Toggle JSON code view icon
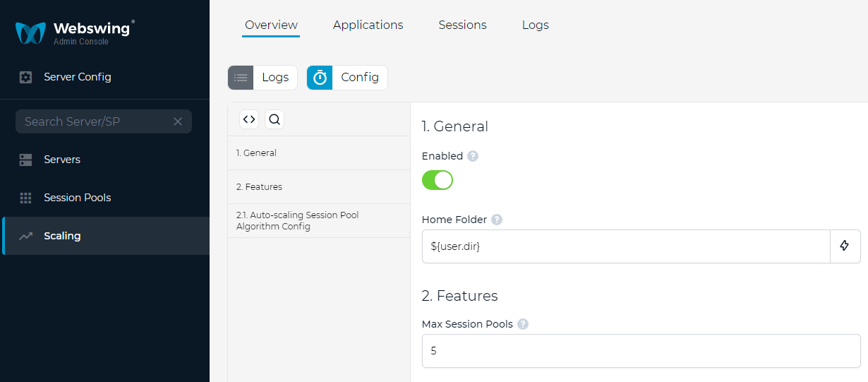 pos(249,119)
